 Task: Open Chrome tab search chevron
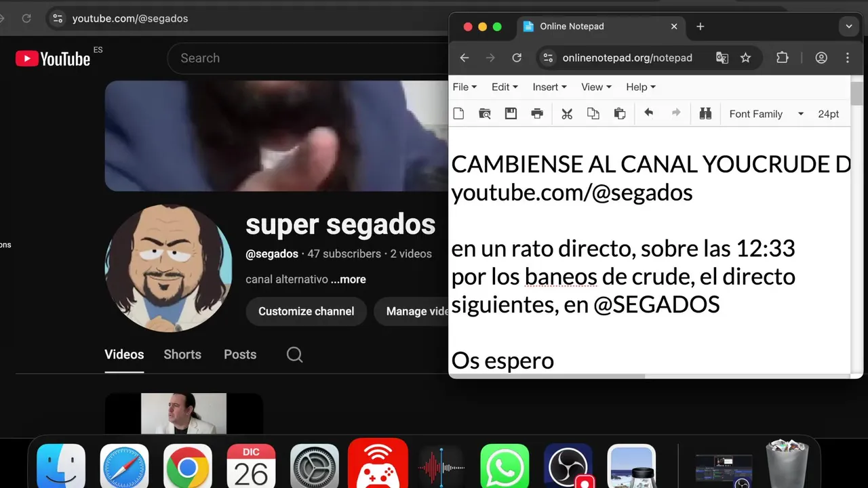[849, 26]
